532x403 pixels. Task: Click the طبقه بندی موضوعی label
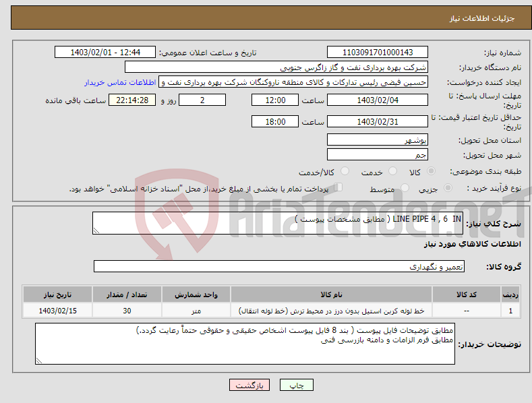pos(485,171)
